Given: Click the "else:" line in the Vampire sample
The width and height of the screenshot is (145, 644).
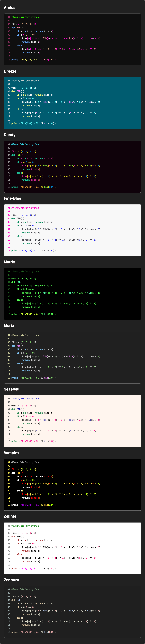Looking at the screenshot, I should (x=20, y=491).
